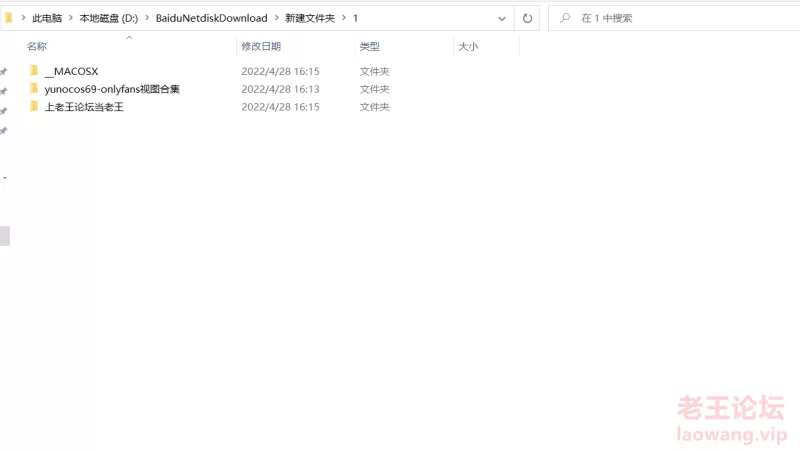Select 上老王论坛当老王 folder name
This screenshot has width=800, height=451.
(x=84, y=107)
